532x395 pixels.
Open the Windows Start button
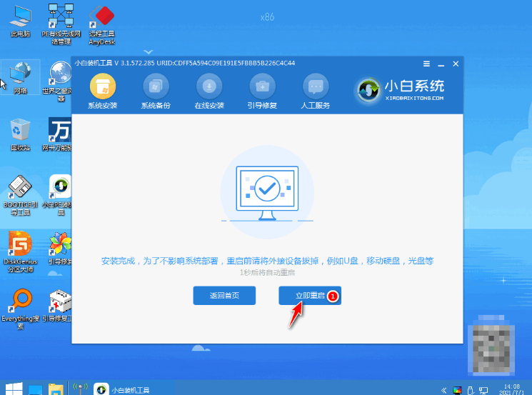point(14,389)
